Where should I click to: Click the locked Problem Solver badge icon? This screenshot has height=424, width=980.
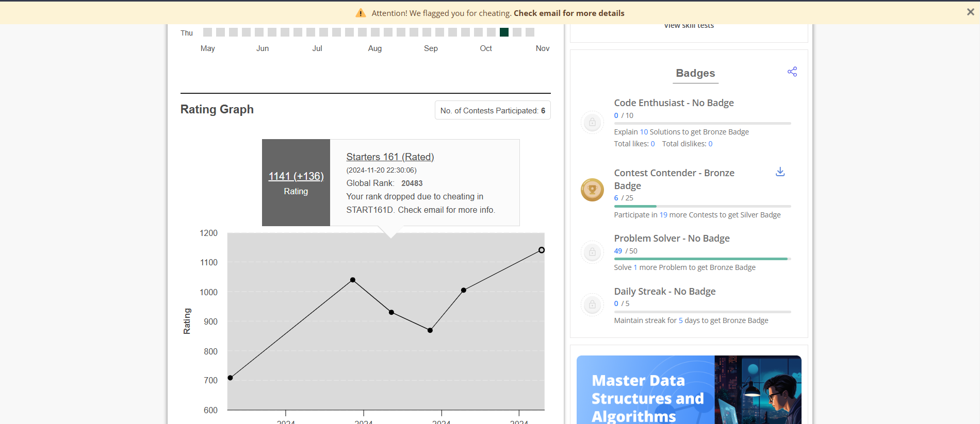pos(592,252)
